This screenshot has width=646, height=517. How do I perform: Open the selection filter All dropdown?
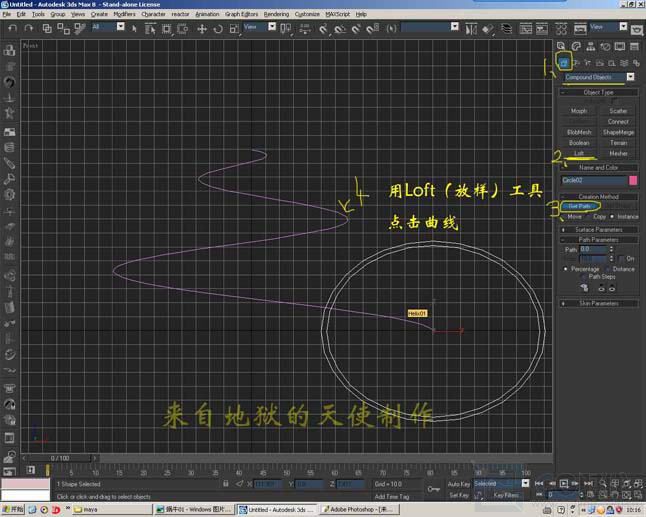[121, 27]
